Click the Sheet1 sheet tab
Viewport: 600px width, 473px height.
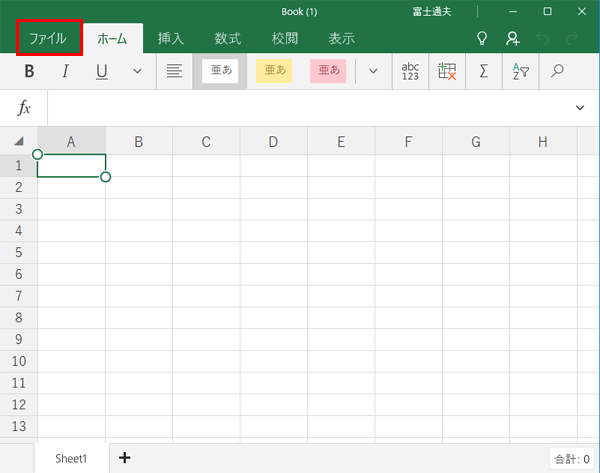[x=71, y=458]
